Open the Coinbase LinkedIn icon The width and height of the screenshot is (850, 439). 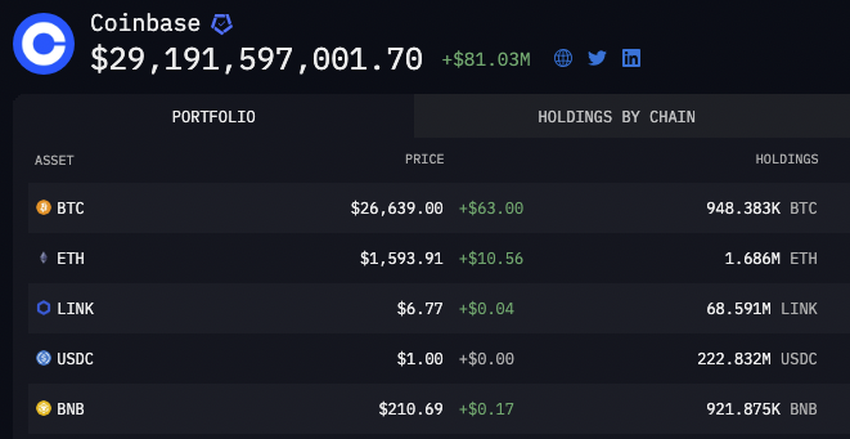point(631,58)
